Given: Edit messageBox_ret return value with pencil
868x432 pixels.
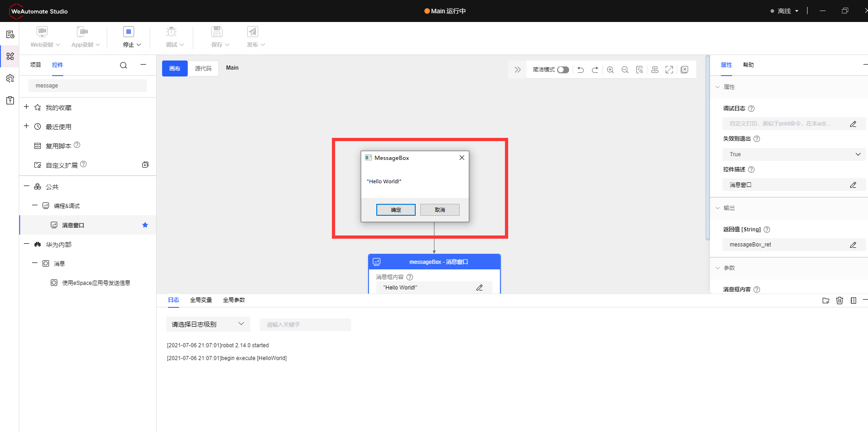Looking at the screenshot, I should click(x=853, y=245).
